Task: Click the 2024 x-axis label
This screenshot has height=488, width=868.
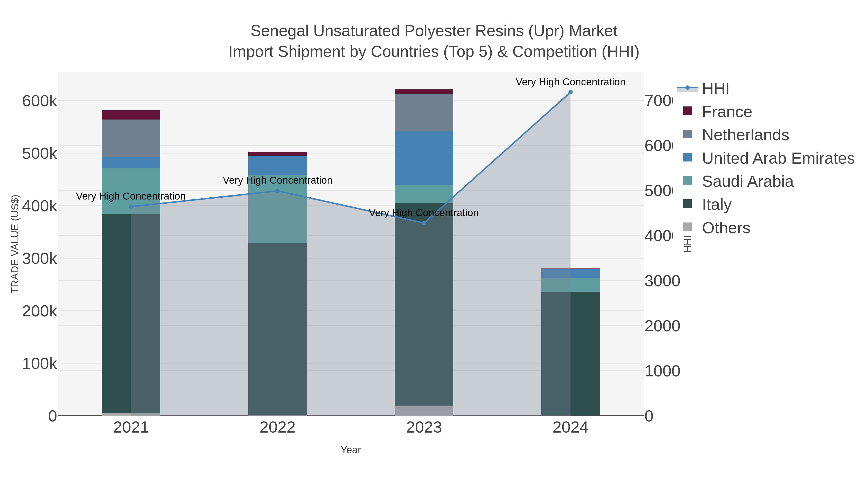Action: 570,428
